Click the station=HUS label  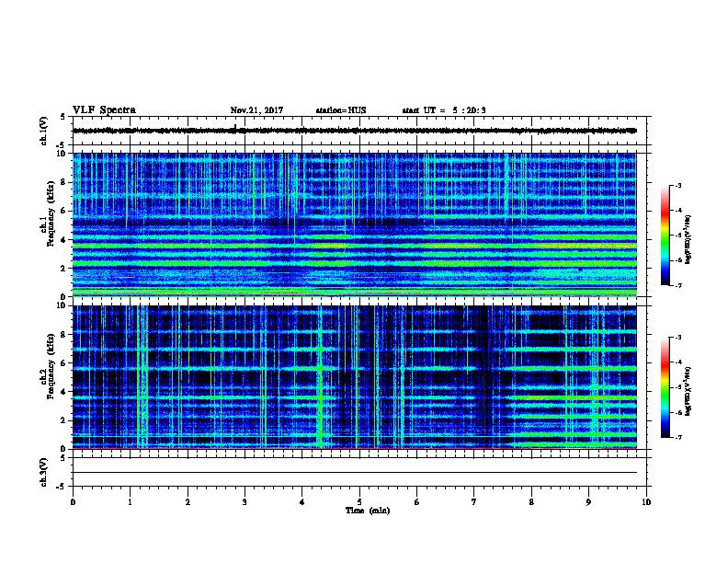341,110
